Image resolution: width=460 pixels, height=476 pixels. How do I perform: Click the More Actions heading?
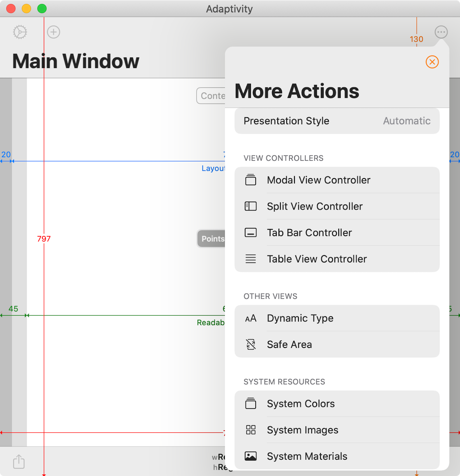tap(297, 91)
